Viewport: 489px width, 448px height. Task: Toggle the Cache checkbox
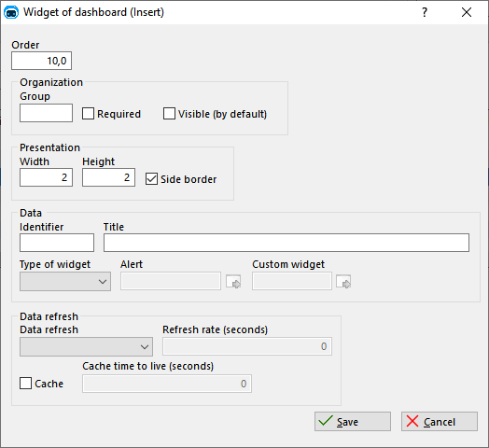pos(25,383)
